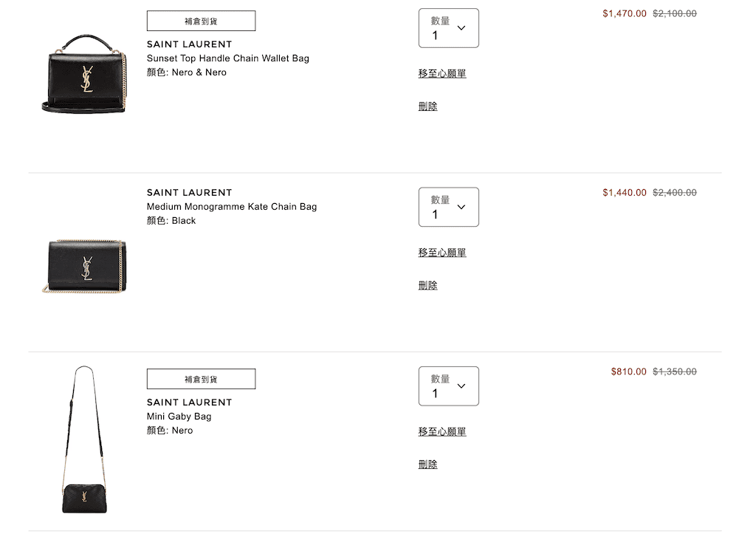The height and width of the screenshot is (534, 756).
Task: Click chevron arrow in Mini Gaby quantity box
Action: (461, 386)
